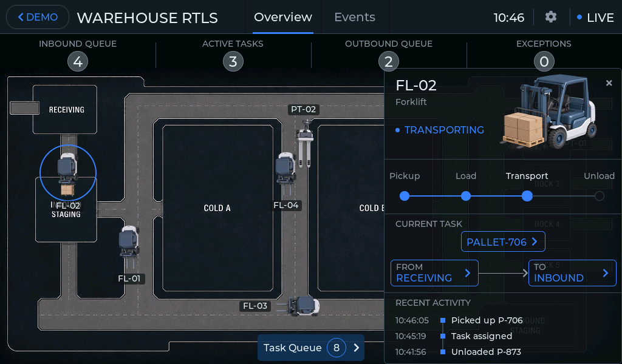622x364 pixels.
Task: Switch to the Events tab
Action: pyautogui.click(x=355, y=17)
